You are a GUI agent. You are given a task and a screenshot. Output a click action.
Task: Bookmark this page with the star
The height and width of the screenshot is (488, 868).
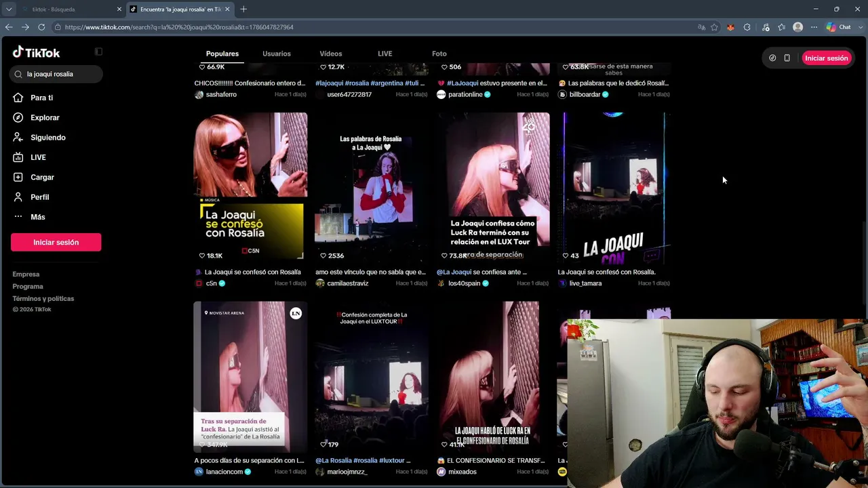(714, 27)
